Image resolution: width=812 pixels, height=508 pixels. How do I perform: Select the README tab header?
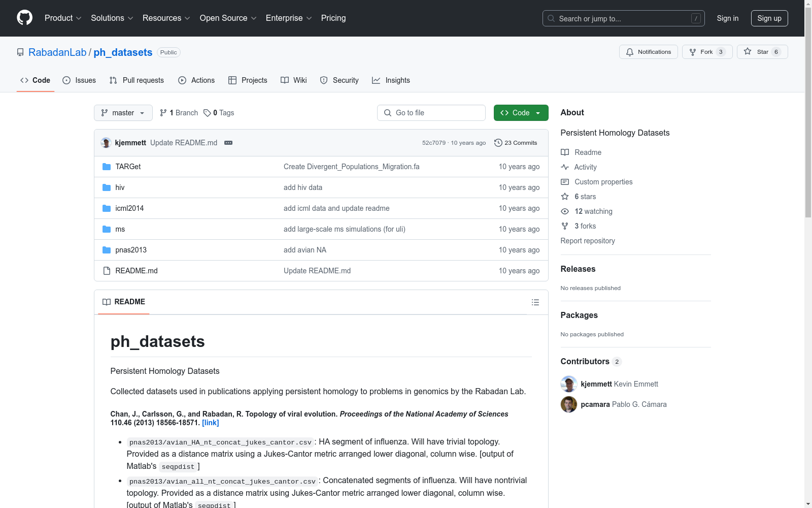point(124,302)
